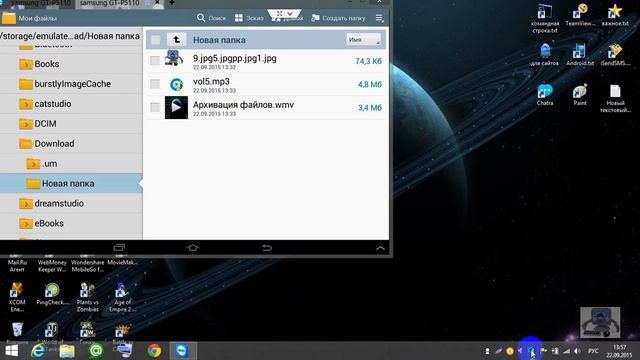Expand the eBooks folder
This screenshot has width=640, height=360.
point(25,223)
